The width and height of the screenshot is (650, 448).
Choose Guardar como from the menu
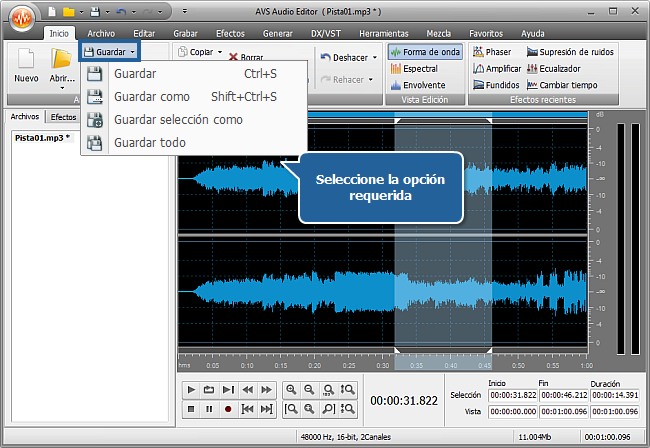(153, 97)
